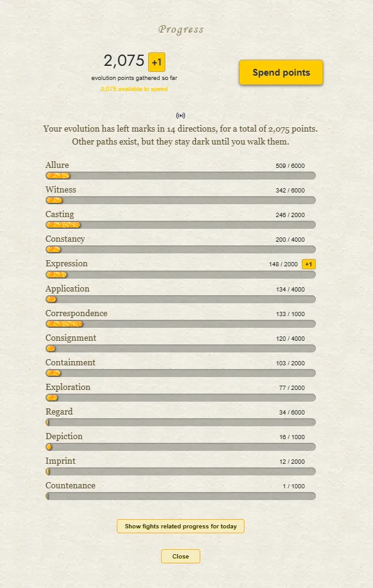Viewport: 373px width, 588px height.
Task: Click the Casting progress bar
Action: [181, 225]
